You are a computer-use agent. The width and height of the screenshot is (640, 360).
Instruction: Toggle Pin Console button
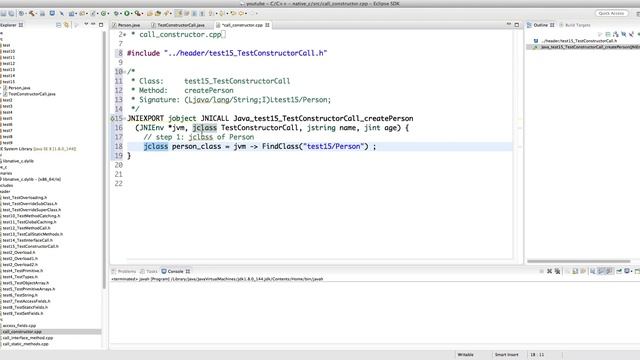coord(619,271)
